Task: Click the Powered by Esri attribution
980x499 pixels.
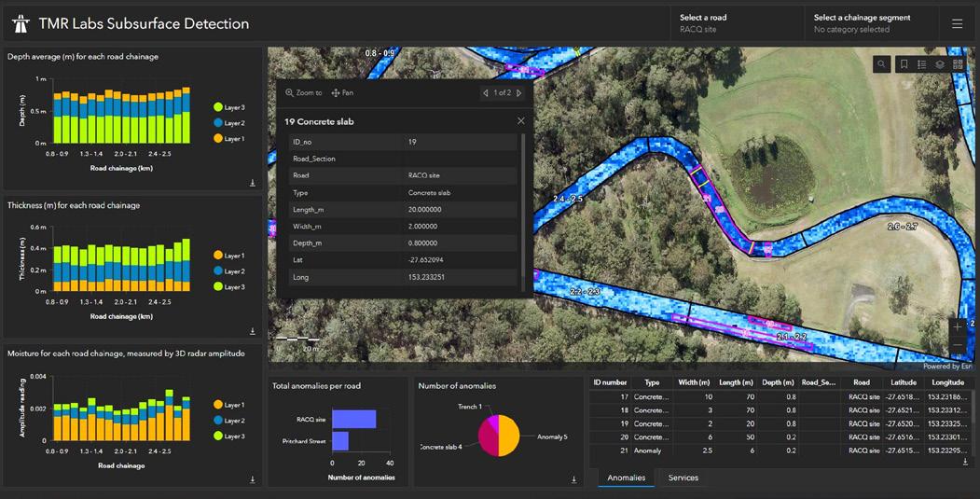Action: [x=947, y=367]
